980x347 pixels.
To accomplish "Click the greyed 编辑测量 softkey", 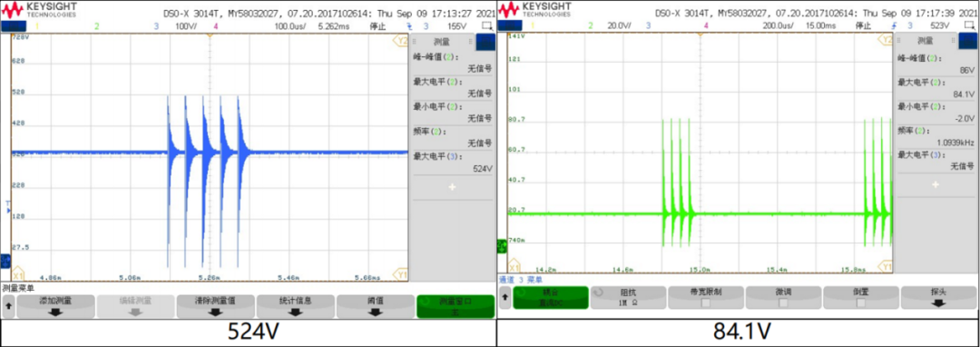I will 135,306.
